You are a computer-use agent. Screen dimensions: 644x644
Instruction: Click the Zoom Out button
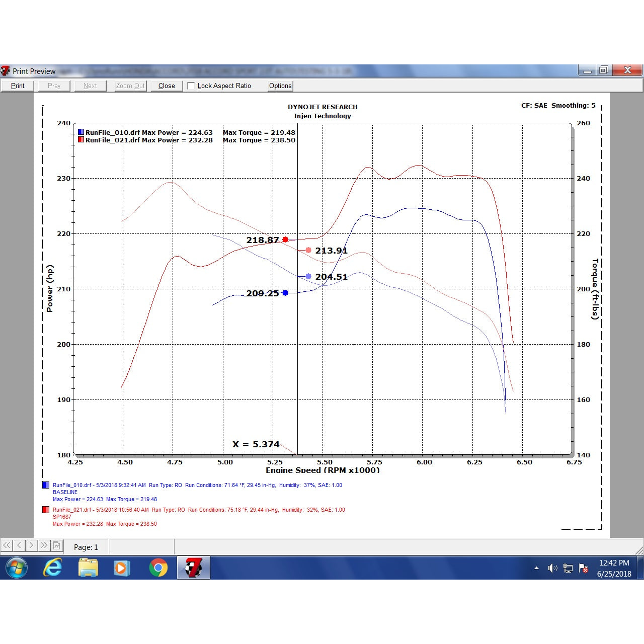[130, 86]
